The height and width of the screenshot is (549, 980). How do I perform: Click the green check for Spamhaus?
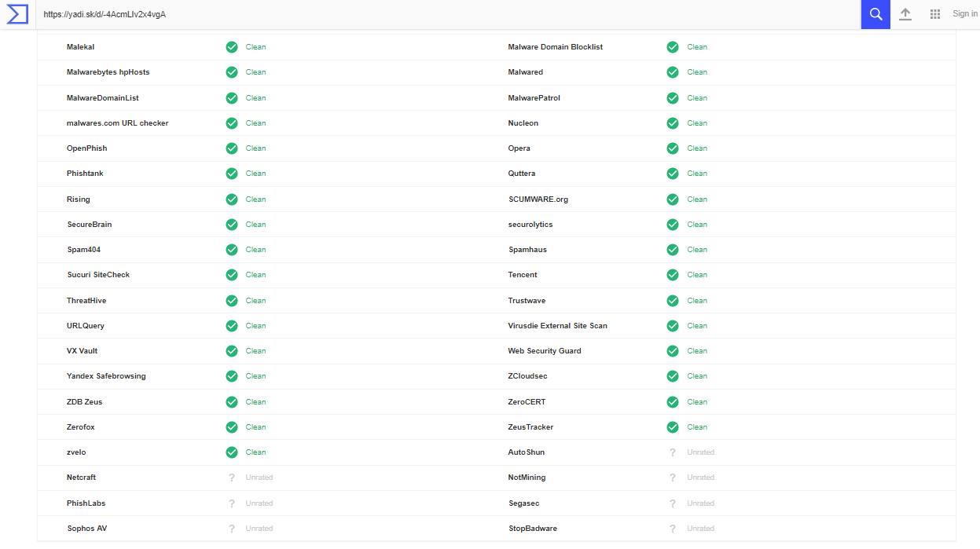pyautogui.click(x=673, y=250)
